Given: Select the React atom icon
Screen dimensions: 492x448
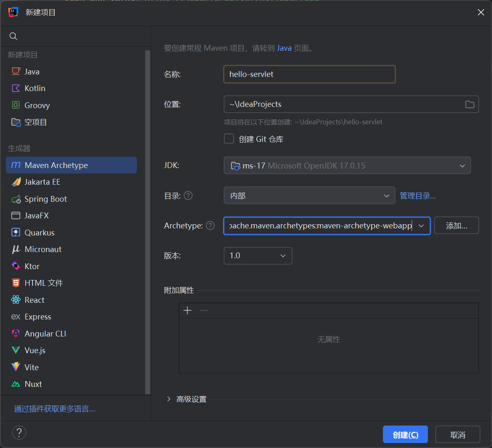Looking at the screenshot, I should pos(16,300).
